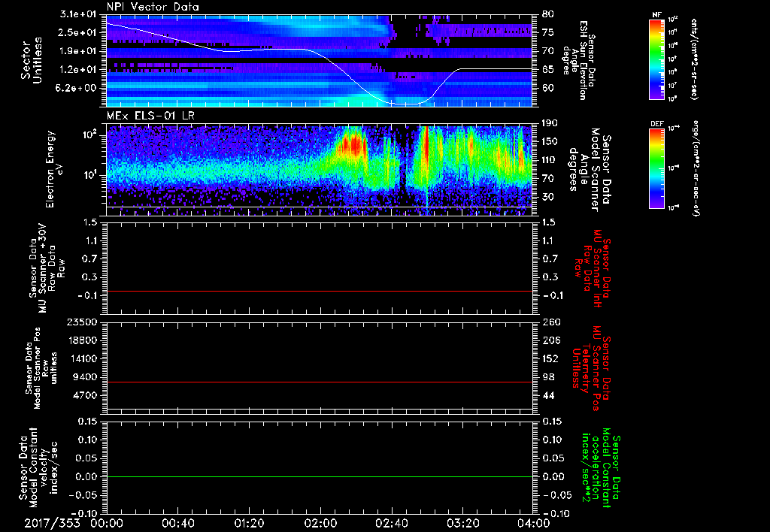This screenshot has width=770, height=532.
Task: Click the '150' scanner angle axis value
Action: 551,141
